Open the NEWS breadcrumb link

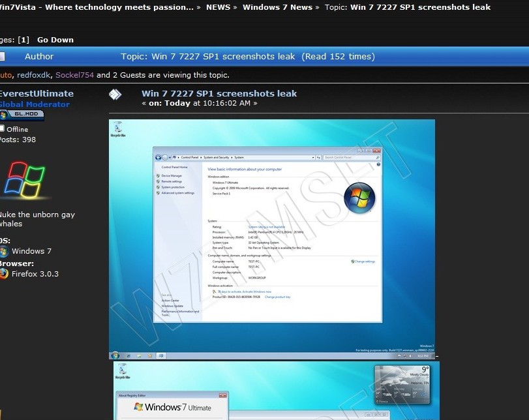218,7
